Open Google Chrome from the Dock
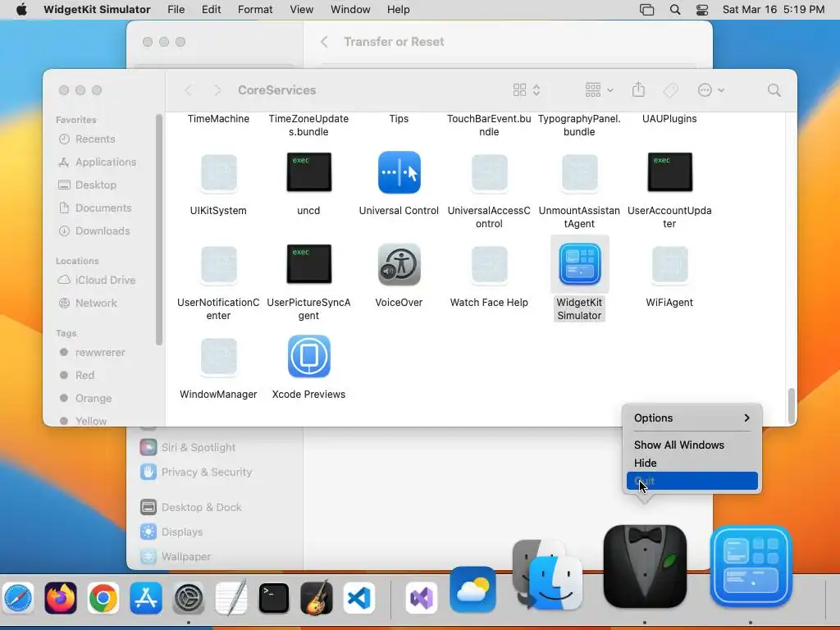 pos(103,598)
